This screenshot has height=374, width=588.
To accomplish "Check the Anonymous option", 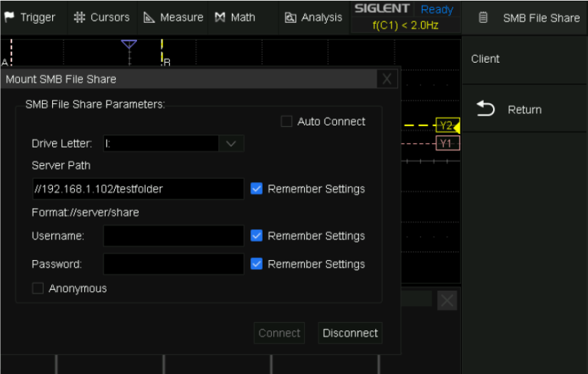I will pos(38,288).
